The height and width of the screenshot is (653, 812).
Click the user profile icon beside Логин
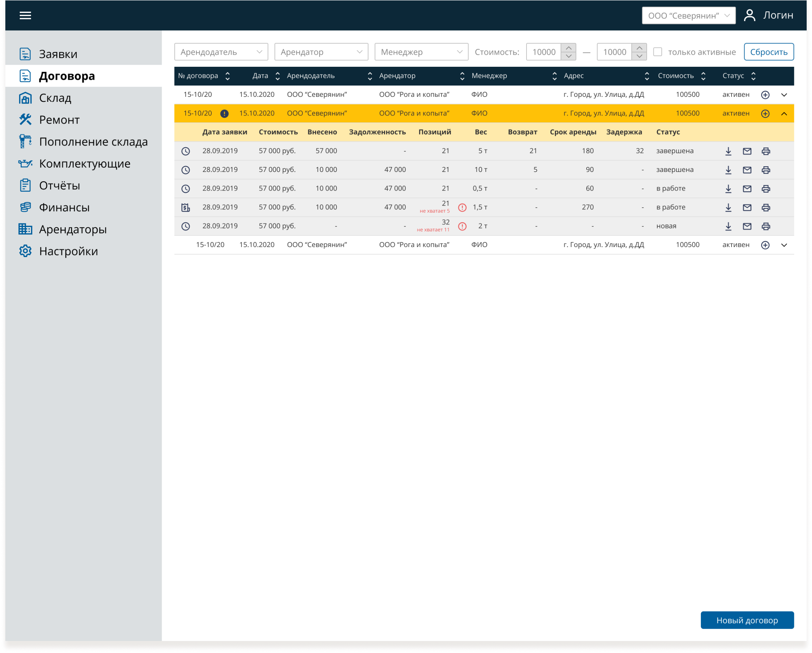[x=750, y=15]
